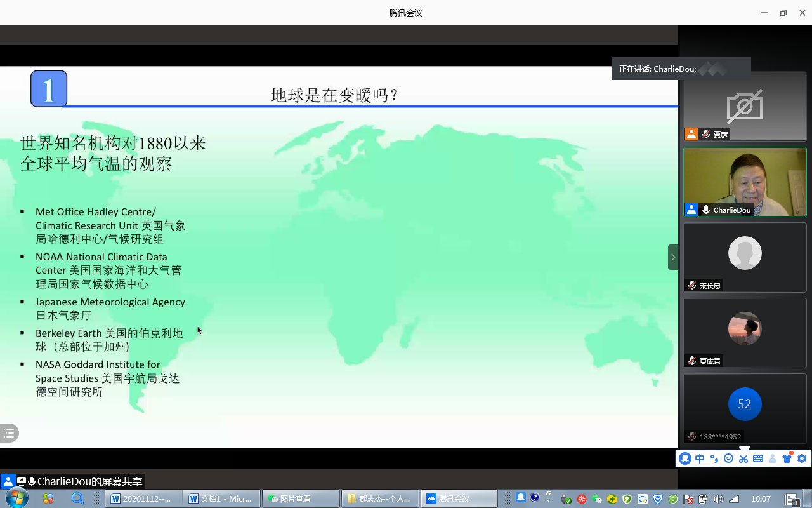Click the Sogou IME logo icon
Viewport: 812px width, 508px height.
(685, 458)
